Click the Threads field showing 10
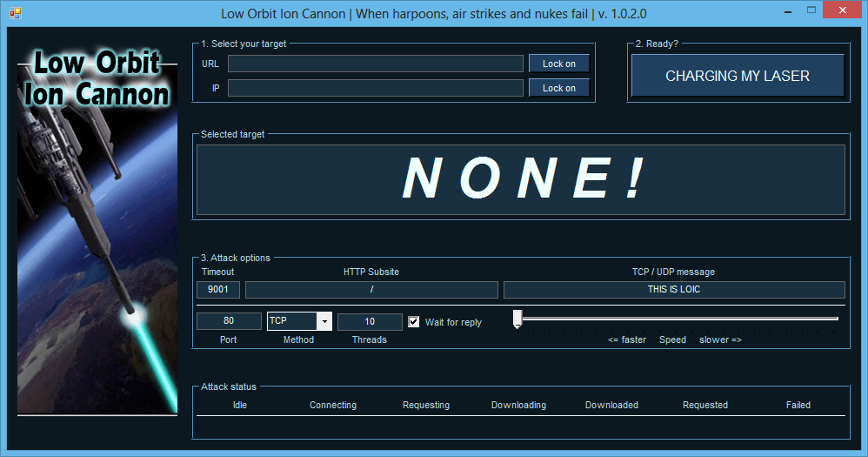The width and height of the screenshot is (868, 457). (x=370, y=321)
